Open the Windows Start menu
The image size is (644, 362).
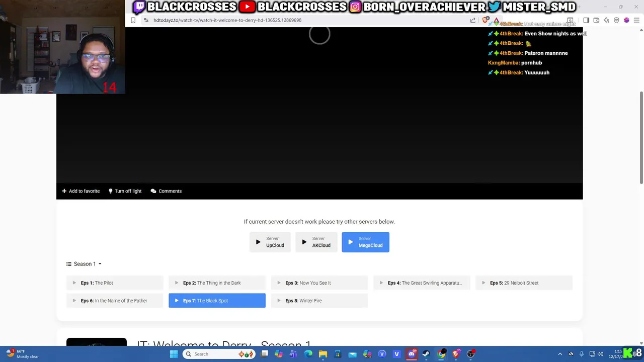(x=174, y=354)
